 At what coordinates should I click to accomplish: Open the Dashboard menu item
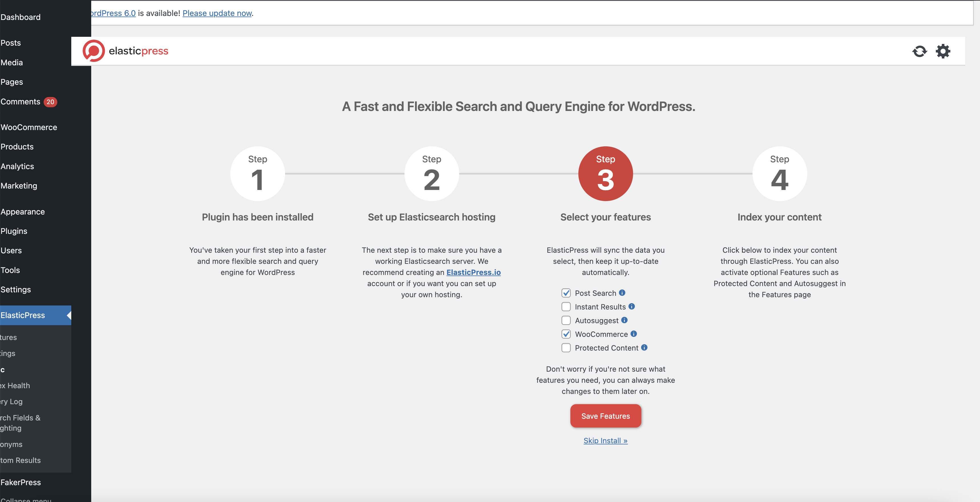pos(21,17)
